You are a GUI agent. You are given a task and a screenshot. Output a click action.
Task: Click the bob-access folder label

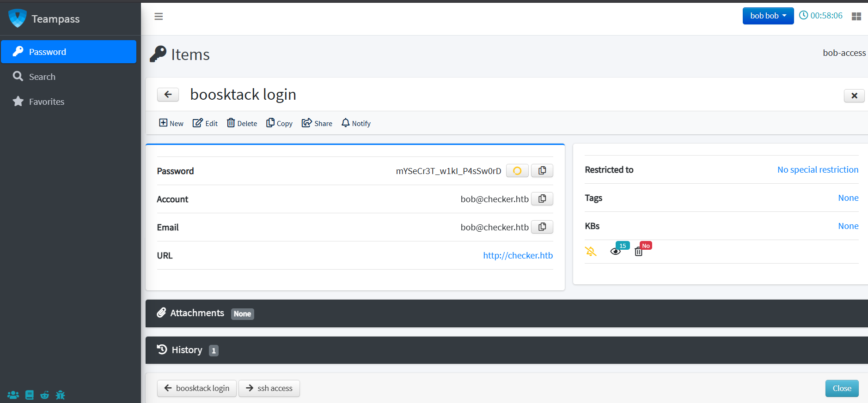pyautogui.click(x=844, y=53)
